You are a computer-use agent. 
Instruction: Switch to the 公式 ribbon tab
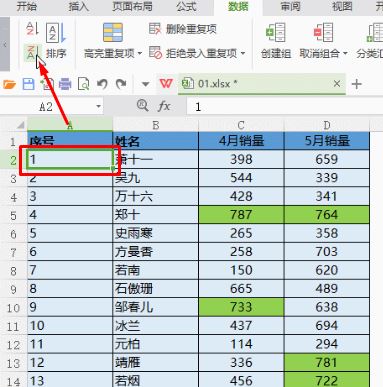pos(186,6)
